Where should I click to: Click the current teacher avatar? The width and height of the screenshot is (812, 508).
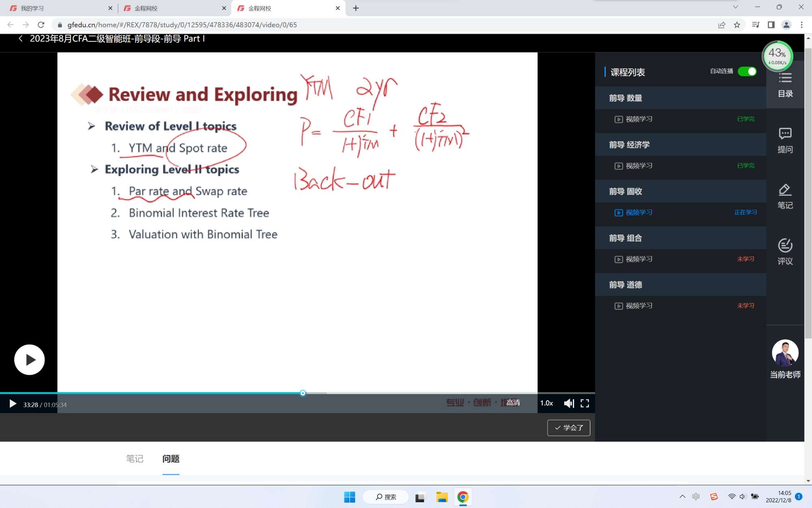[x=785, y=353]
